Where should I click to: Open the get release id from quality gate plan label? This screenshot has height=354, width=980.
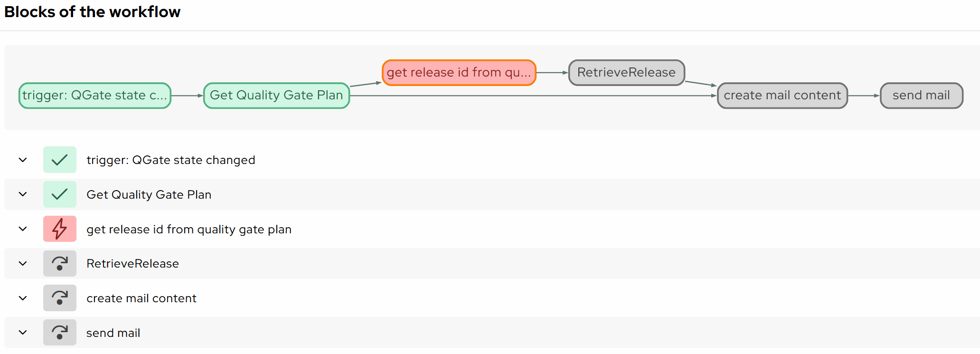(x=189, y=230)
